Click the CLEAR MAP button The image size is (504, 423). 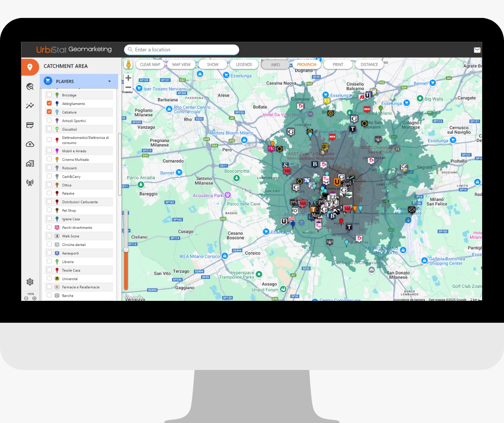point(150,65)
